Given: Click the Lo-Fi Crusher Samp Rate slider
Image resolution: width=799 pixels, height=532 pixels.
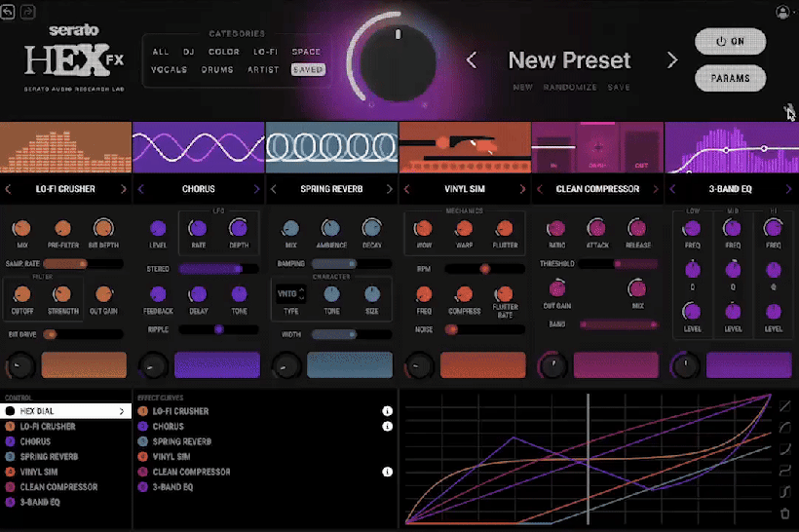Looking at the screenshot, I should (83, 263).
